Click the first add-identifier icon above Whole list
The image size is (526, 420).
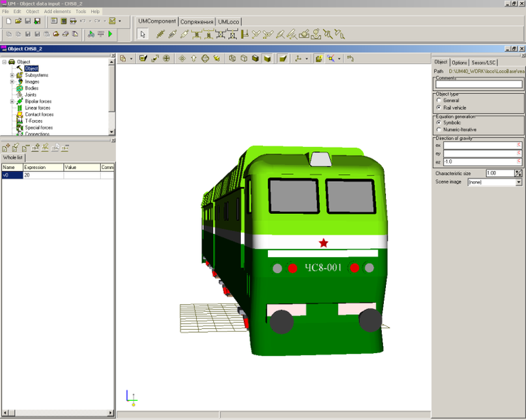coord(6,148)
